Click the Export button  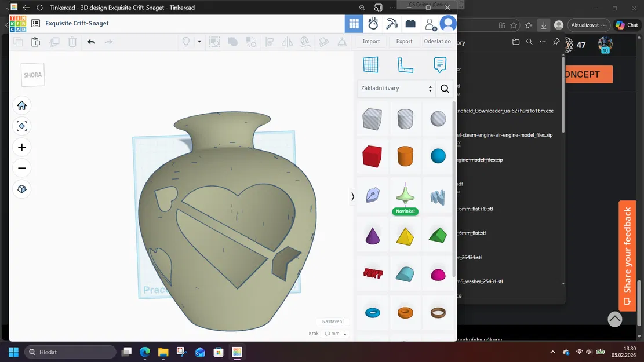point(404,41)
